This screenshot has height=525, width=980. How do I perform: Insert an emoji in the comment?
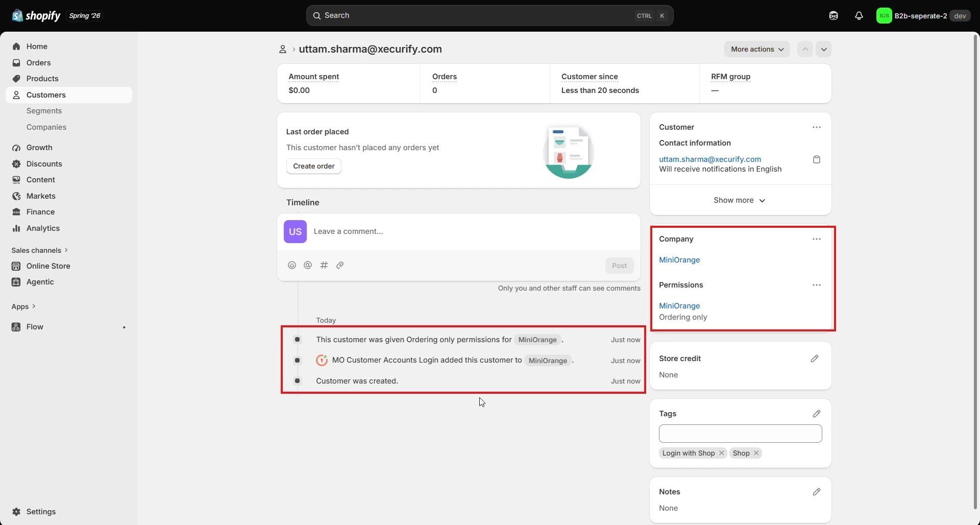coord(292,266)
